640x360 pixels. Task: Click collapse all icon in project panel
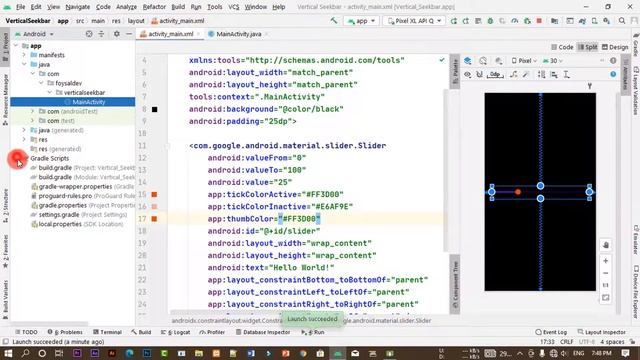pos(101,34)
